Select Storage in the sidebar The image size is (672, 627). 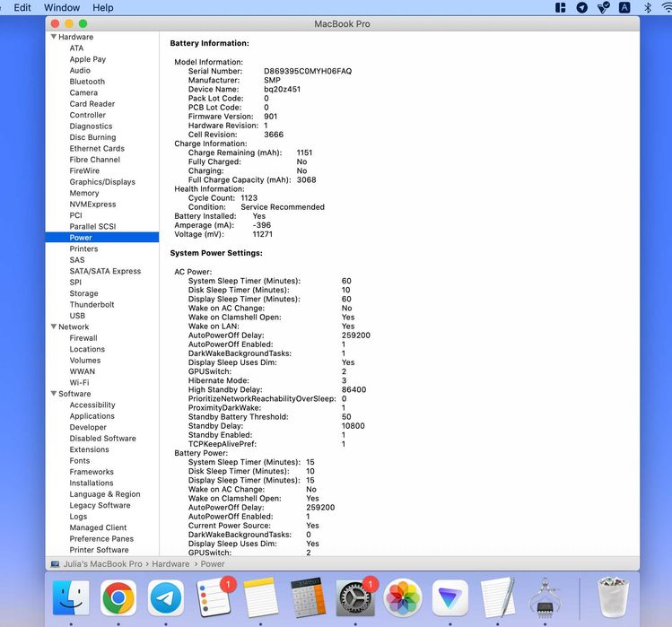pos(84,293)
